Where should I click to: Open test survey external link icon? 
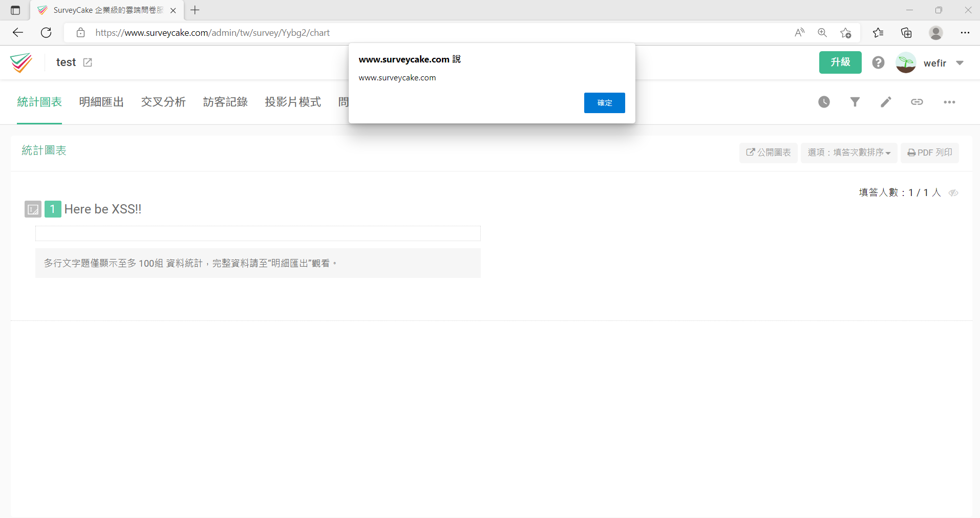(x=88, y=62)
